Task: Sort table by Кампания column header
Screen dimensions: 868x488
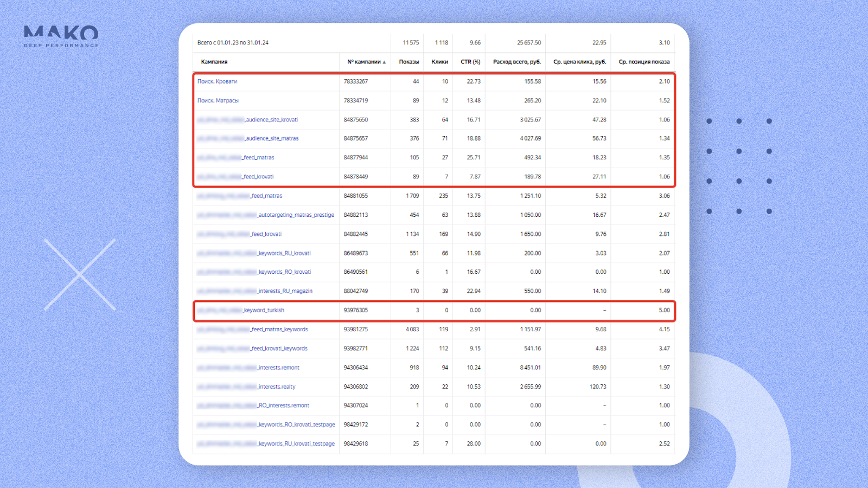Action: coord(214,62)
